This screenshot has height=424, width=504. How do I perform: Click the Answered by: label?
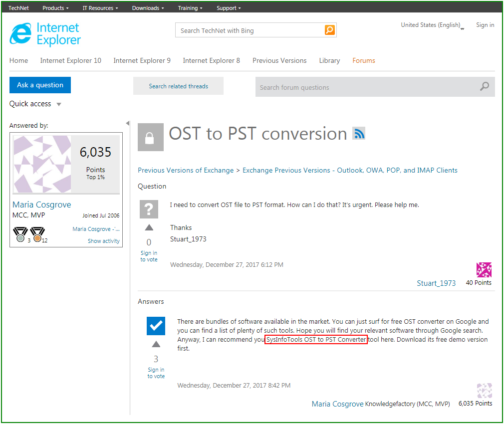tap(28, 125)
